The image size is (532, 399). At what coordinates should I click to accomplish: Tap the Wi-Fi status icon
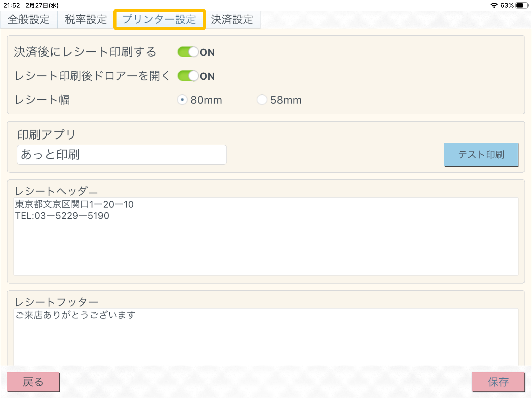click(x=494, y=5)
